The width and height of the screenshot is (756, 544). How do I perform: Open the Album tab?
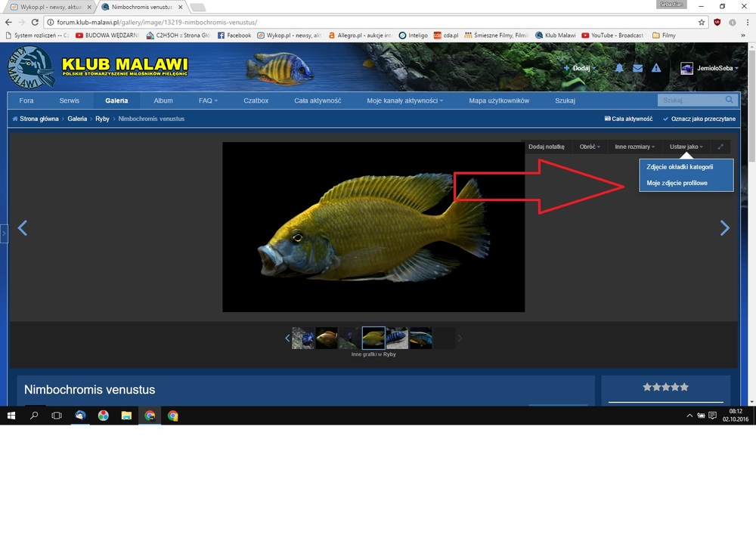tap(163, 100)
